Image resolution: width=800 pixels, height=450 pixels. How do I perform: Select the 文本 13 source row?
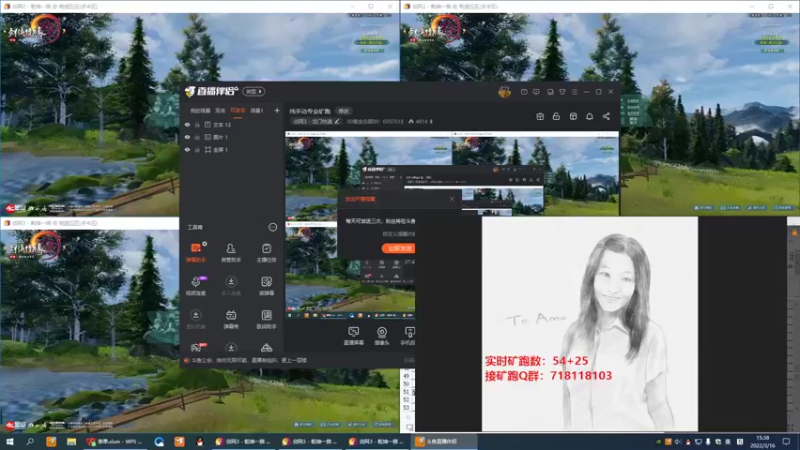coord(231,124)
